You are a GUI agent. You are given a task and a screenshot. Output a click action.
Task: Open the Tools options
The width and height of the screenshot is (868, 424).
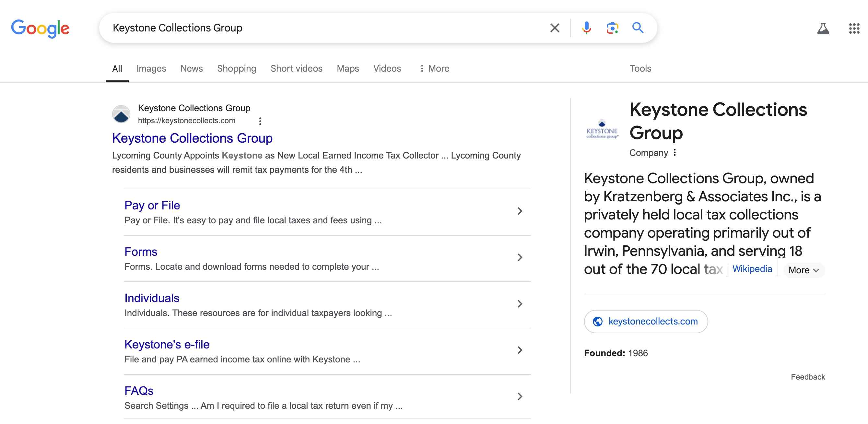pyautogui.click(x=640, y=68)
